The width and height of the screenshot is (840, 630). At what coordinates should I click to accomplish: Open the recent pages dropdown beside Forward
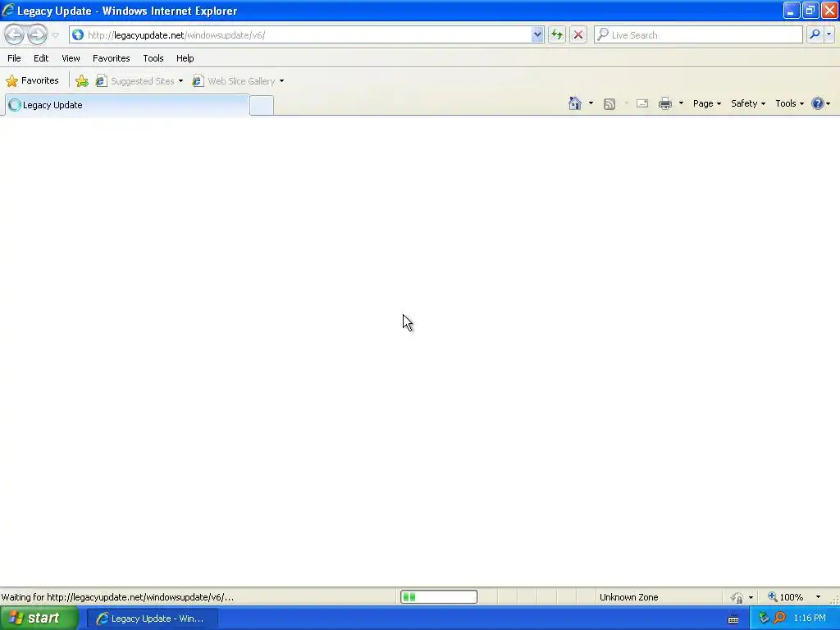tap(55, 35)
